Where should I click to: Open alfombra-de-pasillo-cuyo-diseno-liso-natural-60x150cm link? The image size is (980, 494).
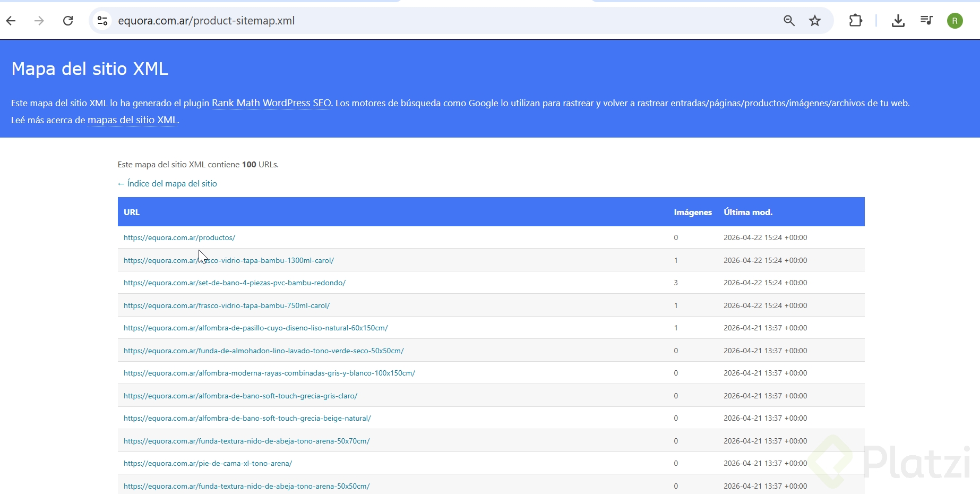tap(256, 328)
